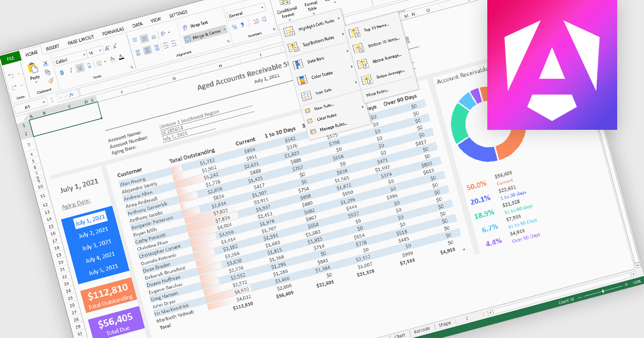Click the zoom slider in status bar
Screen dimensions: 644x338
[x=603, y=291]
